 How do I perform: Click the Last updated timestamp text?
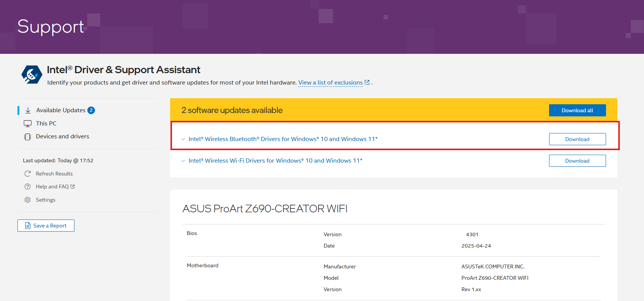58,161
